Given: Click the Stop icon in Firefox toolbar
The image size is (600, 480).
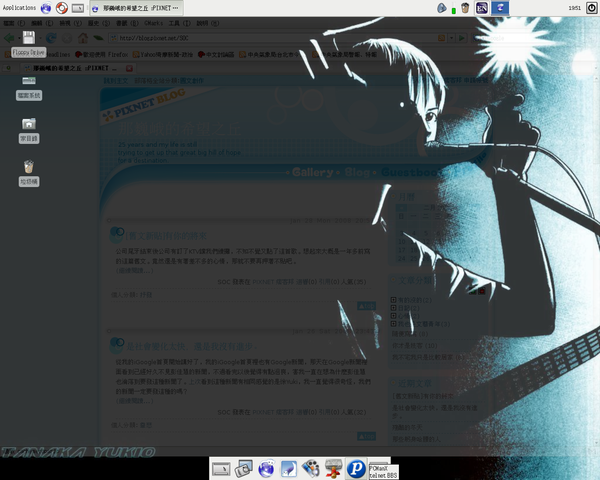Looking at the screenshot, I should 67,38.
